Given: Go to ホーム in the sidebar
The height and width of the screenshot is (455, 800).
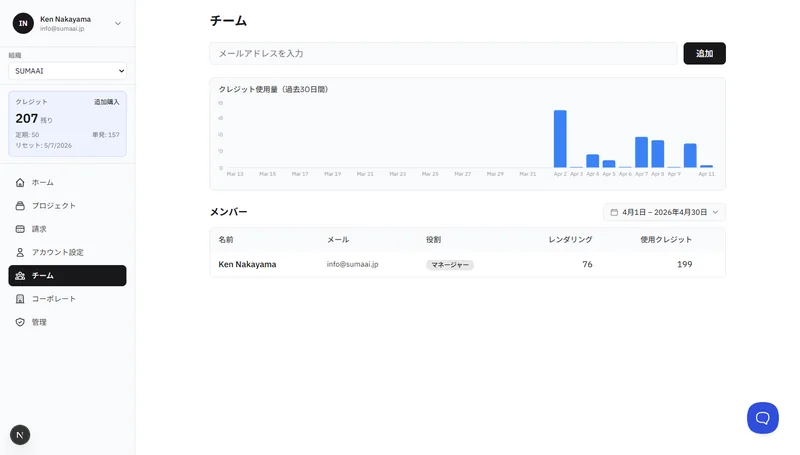Looking at the screenshot, I should (x=67, y=182).
